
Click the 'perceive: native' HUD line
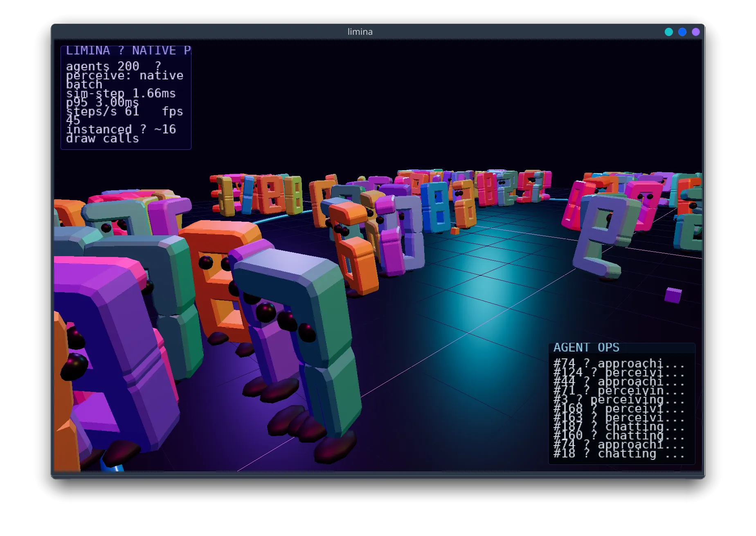(125, 76)
